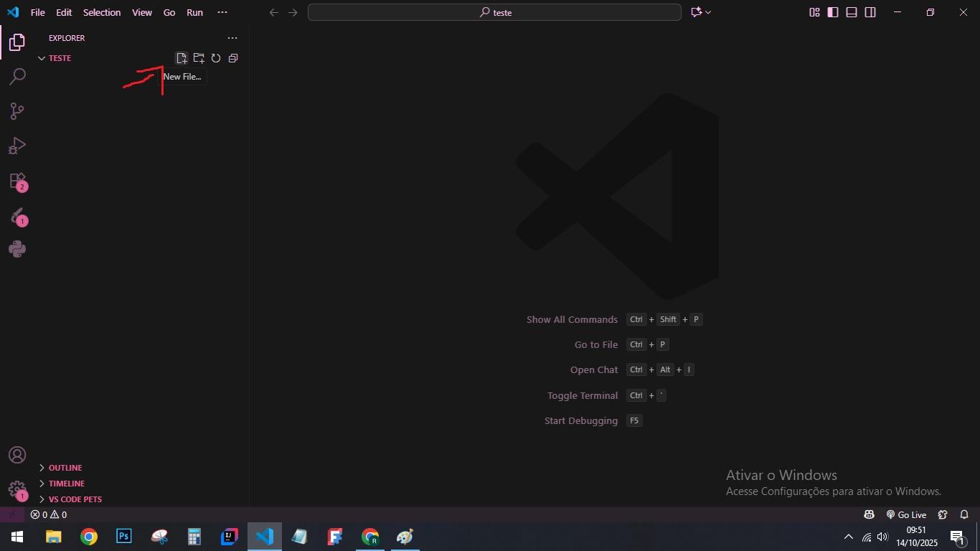This screenshot has height=551, width=980.
Task: Click the New Folder icon in Explorer
Action: [x=199, y=58]
